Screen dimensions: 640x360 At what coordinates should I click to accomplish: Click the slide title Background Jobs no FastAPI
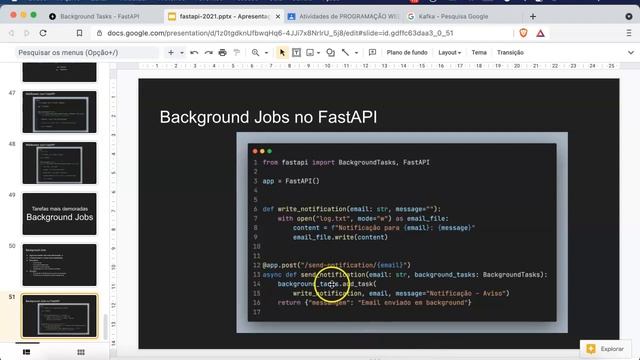pos(268,117)
